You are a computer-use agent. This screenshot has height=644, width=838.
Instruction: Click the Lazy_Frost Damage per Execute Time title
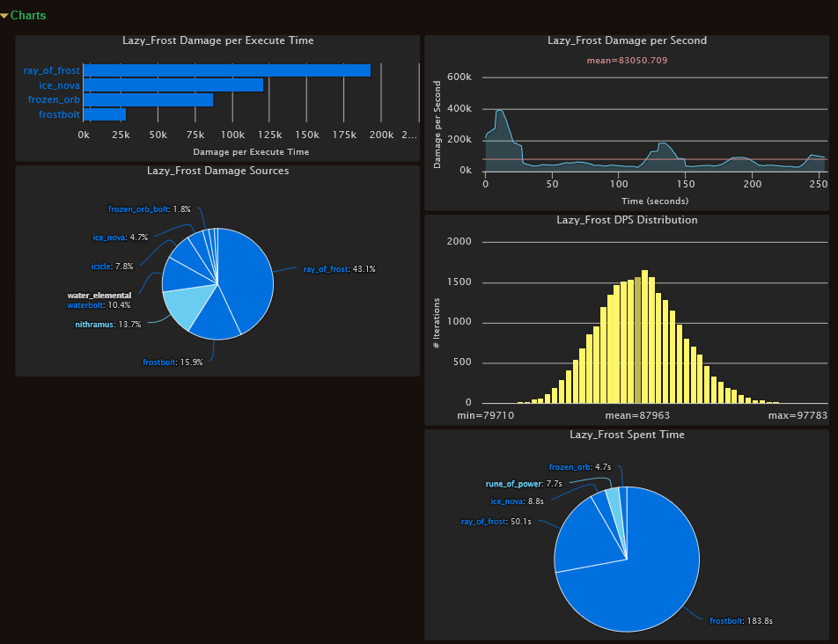pyautogui.click(x=218, y=40)
